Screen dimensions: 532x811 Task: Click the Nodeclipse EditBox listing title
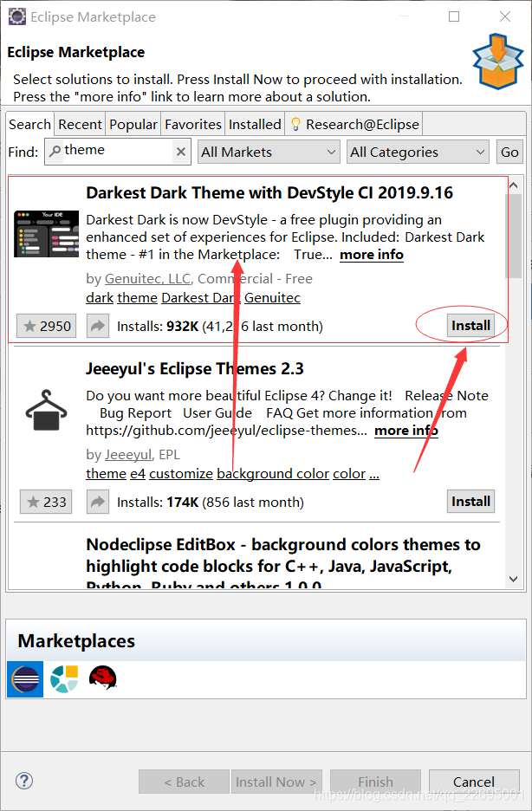coord(283,565)
